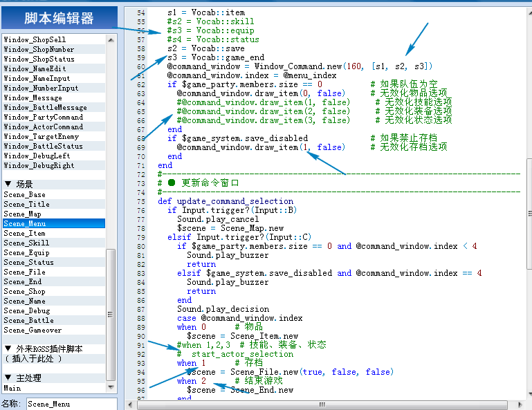Click line 55 commented Vocab::skill
Viewport: 532px width, 410px height.
coord(210,21)
